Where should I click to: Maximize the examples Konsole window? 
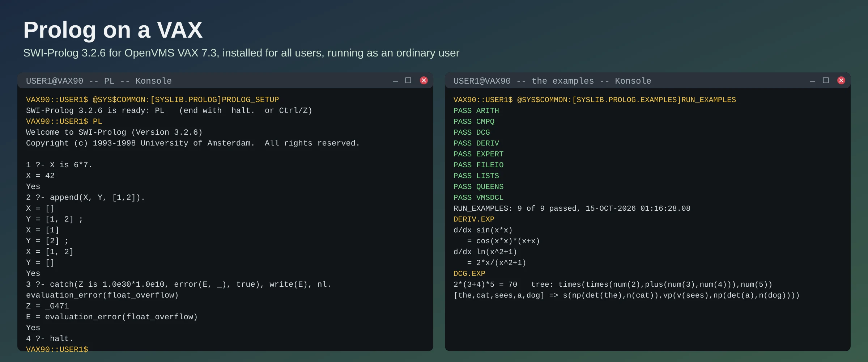[826, 80]
